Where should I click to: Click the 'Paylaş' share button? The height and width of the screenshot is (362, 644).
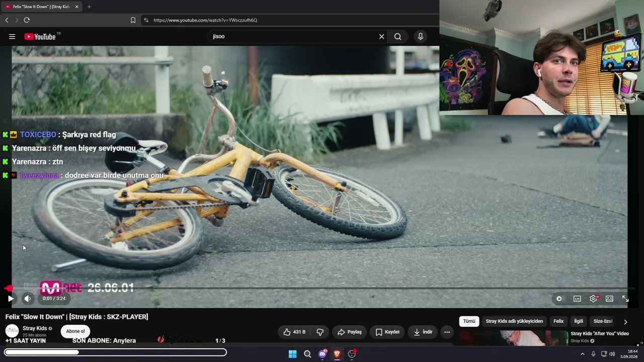pos(350,332)
